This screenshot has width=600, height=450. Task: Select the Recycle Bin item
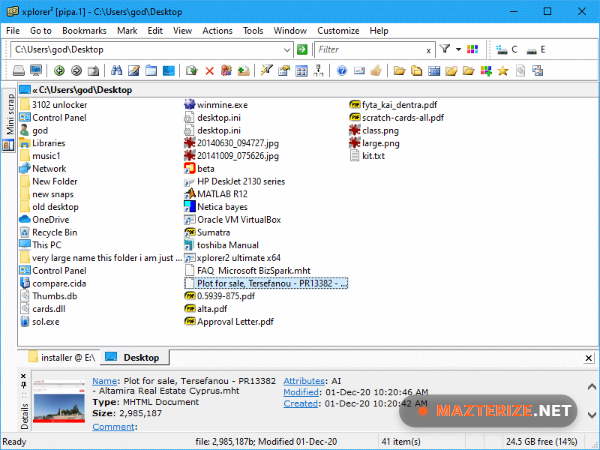[48, 232]
